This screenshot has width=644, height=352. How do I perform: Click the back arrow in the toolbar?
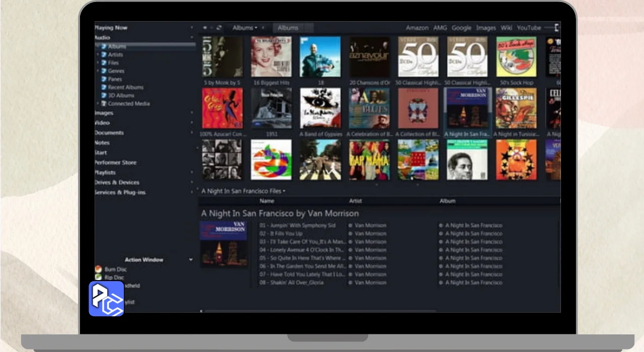(204, 28)
